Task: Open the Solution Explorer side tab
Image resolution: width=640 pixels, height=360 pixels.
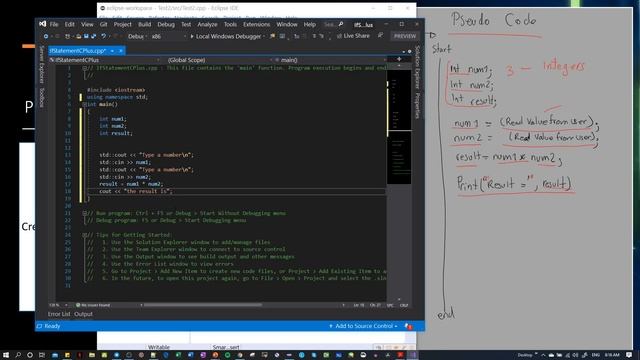Action: click(418, 67)
